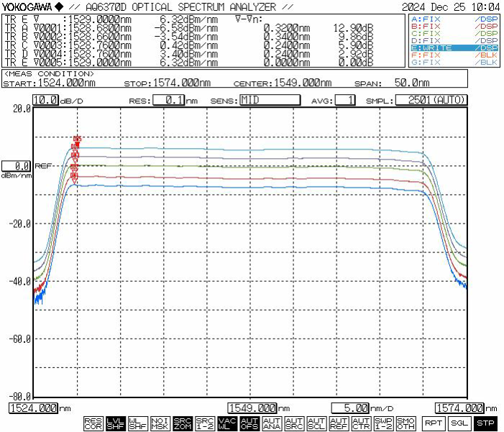Open the SMPL 2501(AUTO) sampling selector
The height and width of the screenshot is (432, 504).
431,101
